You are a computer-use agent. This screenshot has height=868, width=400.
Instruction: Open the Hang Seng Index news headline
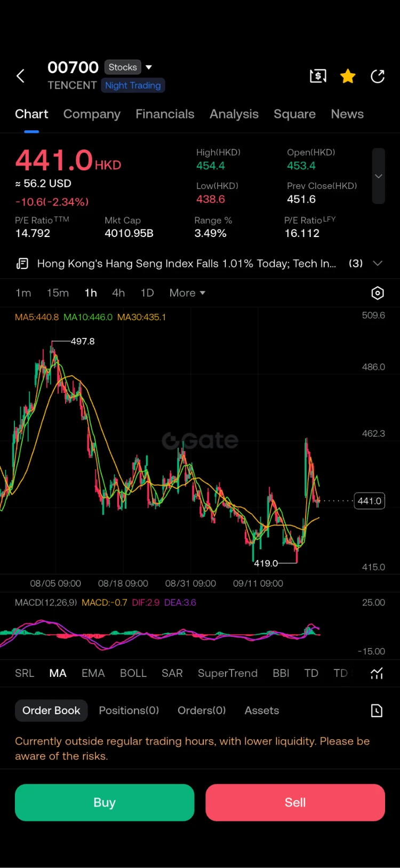tap(187, 263)
